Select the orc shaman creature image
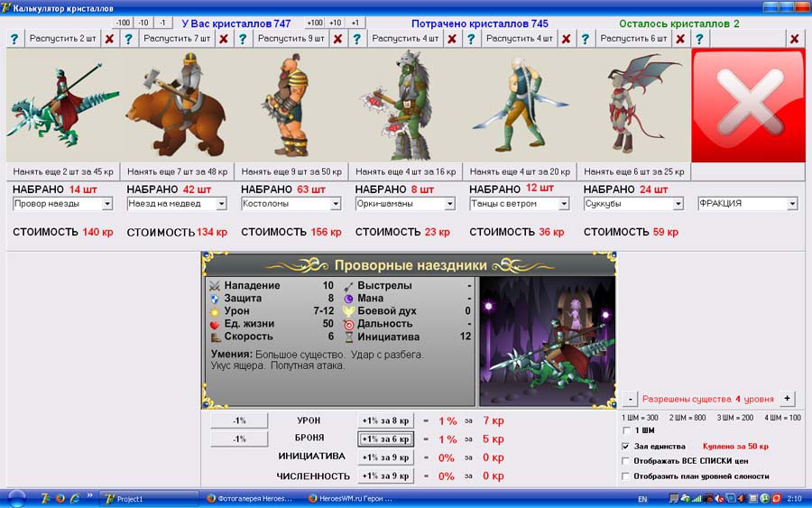Viewport: 812px width, 508px height. [x=405, y=106]
